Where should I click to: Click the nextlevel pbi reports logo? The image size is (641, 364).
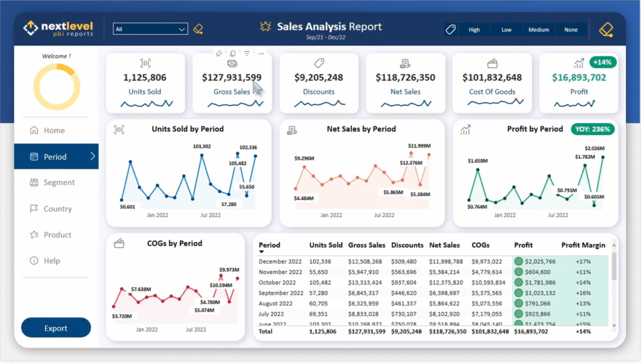tap(59, 28)
